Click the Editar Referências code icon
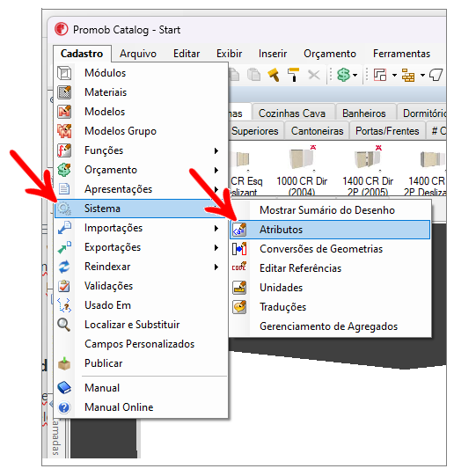The image size is (454, 476). [239, 267]
